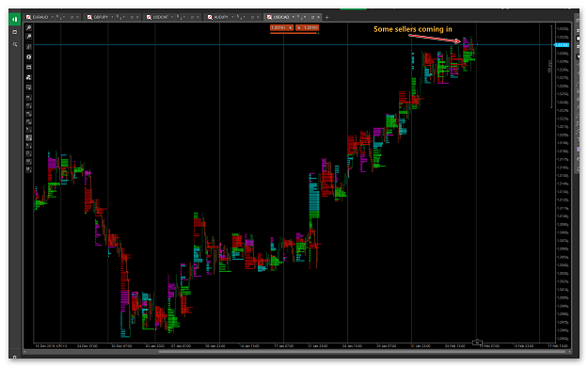
Task: Close the EURAUD chart tab
Action: 78,17
